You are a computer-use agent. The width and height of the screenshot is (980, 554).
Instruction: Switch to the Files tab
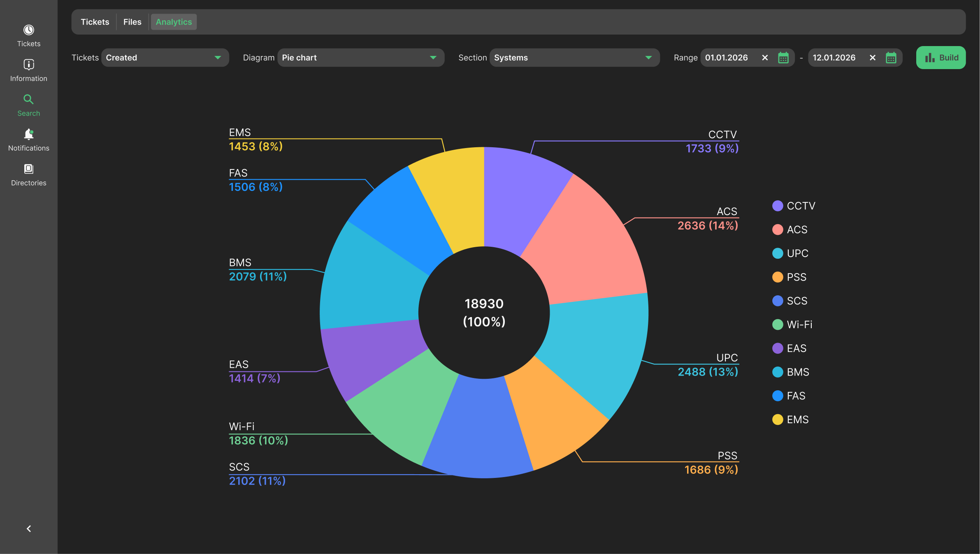point(132,22)
